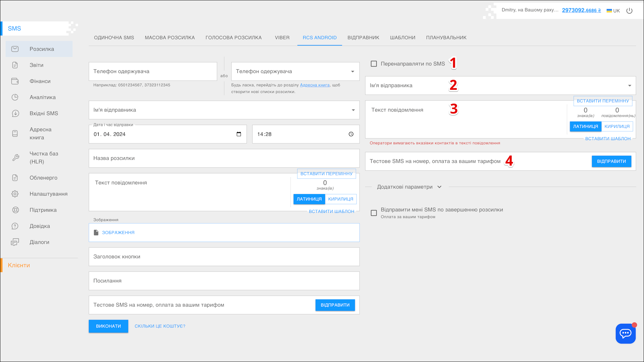This screenshot has width=644, height=362.
Task: Switch to the VIBER tab
Action: 282,38
